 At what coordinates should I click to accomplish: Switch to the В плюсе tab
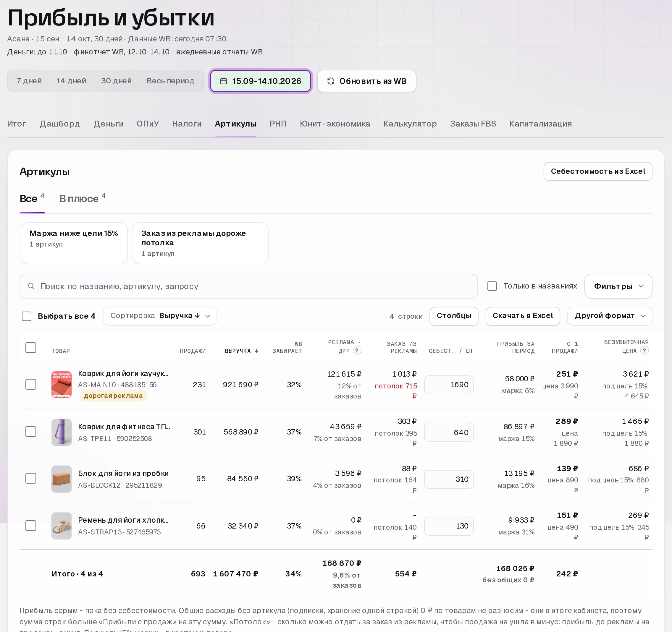tap(82, 198)
